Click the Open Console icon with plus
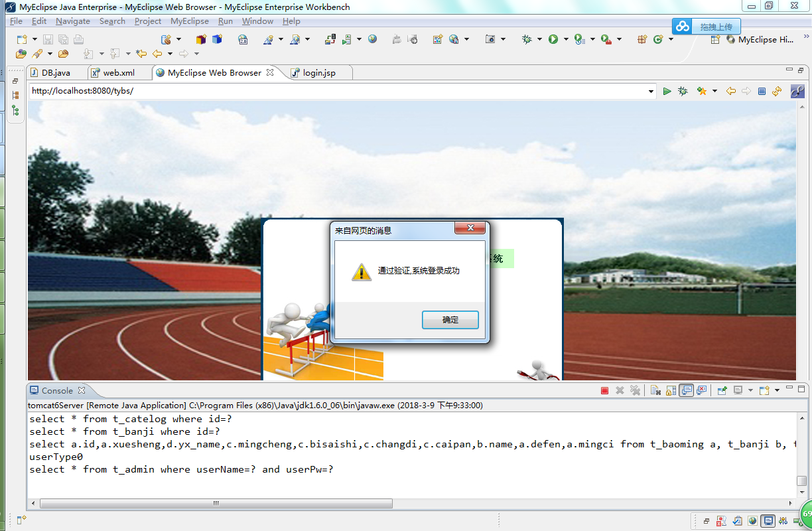Image resolution: width=812 pixels, height=531 pixels. [x=764, y=390]
